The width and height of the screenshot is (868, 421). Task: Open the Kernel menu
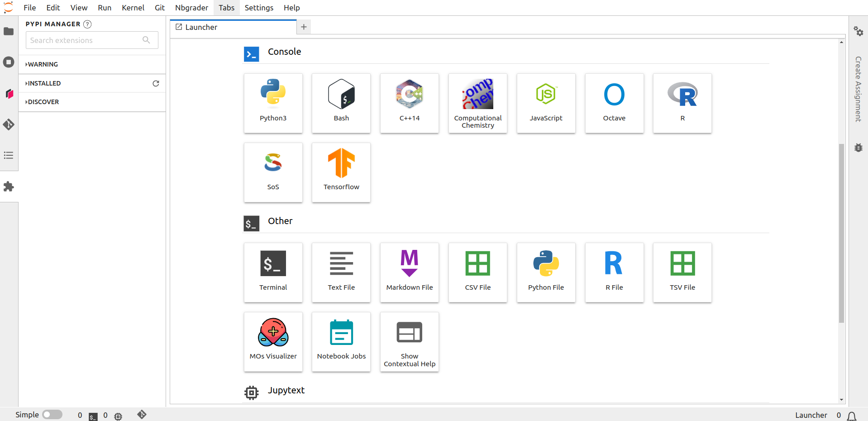tap(133, 8)
